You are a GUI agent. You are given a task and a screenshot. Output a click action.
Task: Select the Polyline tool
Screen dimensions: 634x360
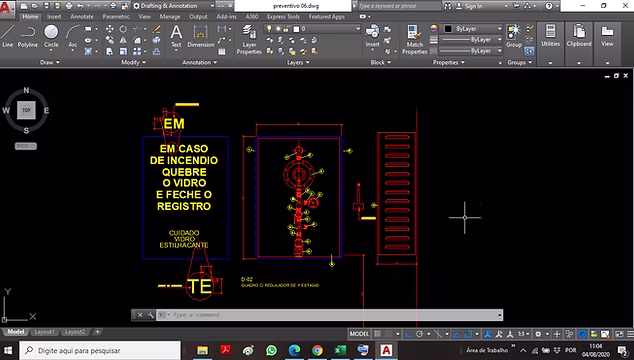pos(27,36)
